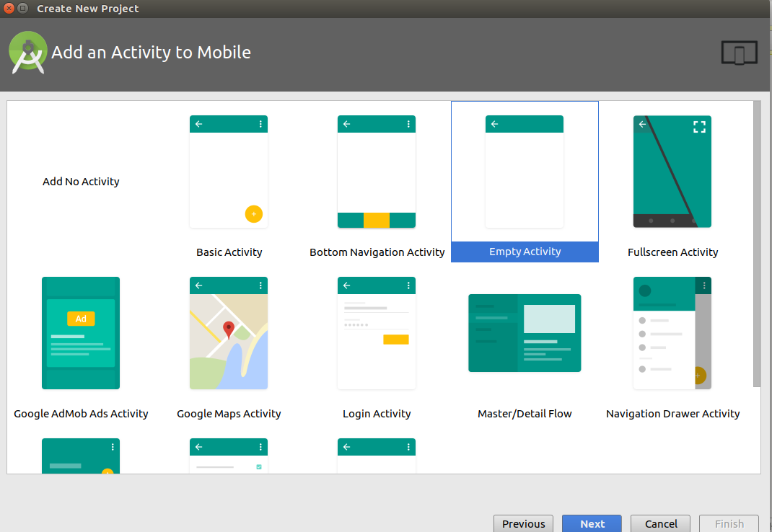Click the disabled Finish button

729,523
